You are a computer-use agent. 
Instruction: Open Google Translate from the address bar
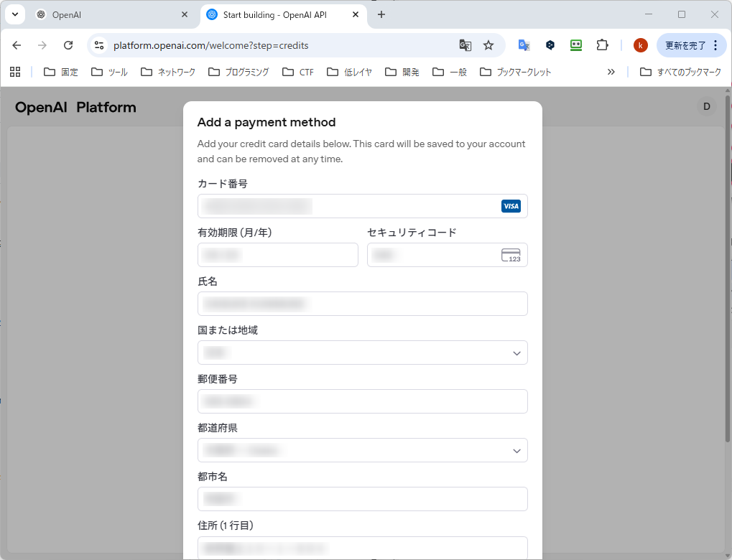465,45
